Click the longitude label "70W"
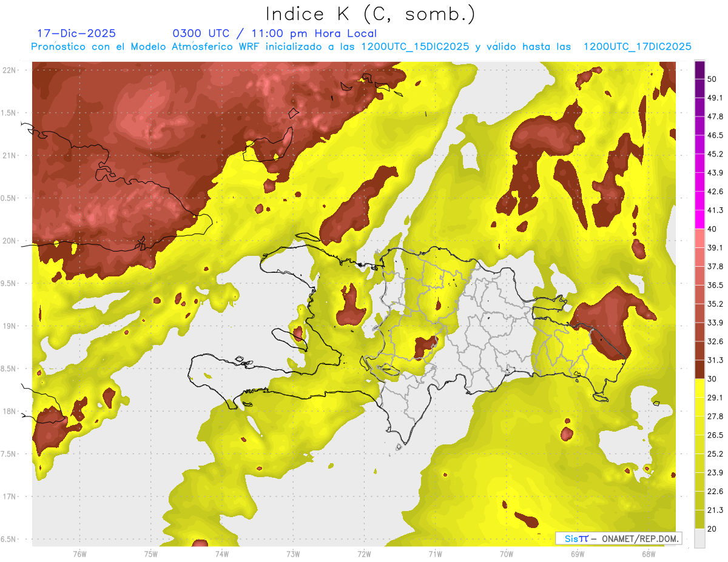This screenshot has width=728, height=562. tap(507, 554)
